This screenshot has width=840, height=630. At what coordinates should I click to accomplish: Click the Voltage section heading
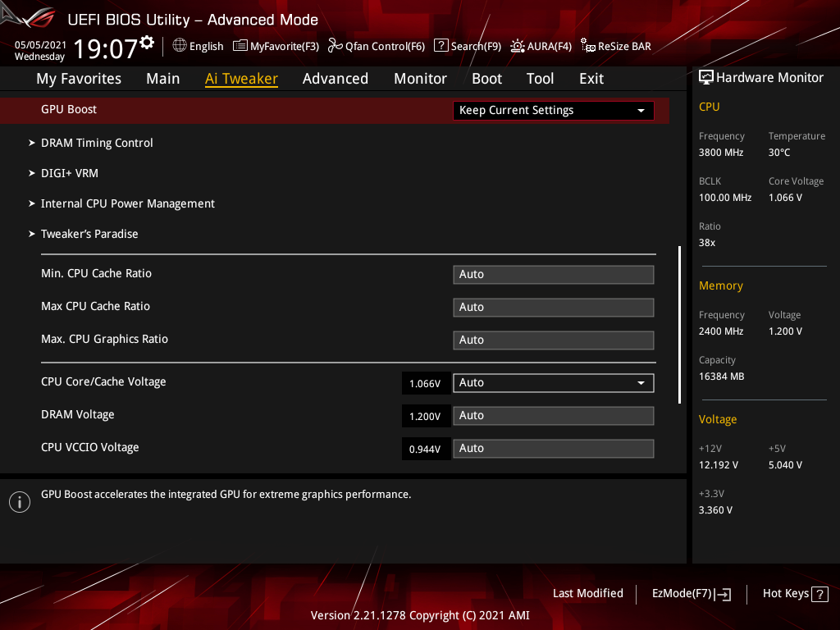(717, 419)
